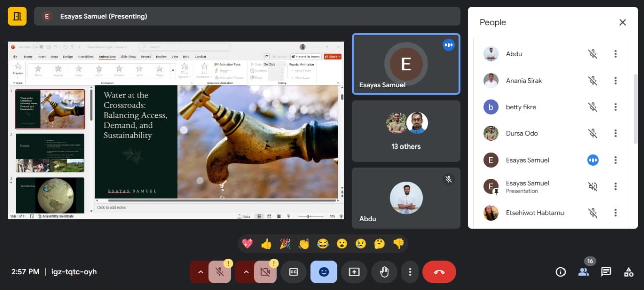Toggle closed captions button

294,272
